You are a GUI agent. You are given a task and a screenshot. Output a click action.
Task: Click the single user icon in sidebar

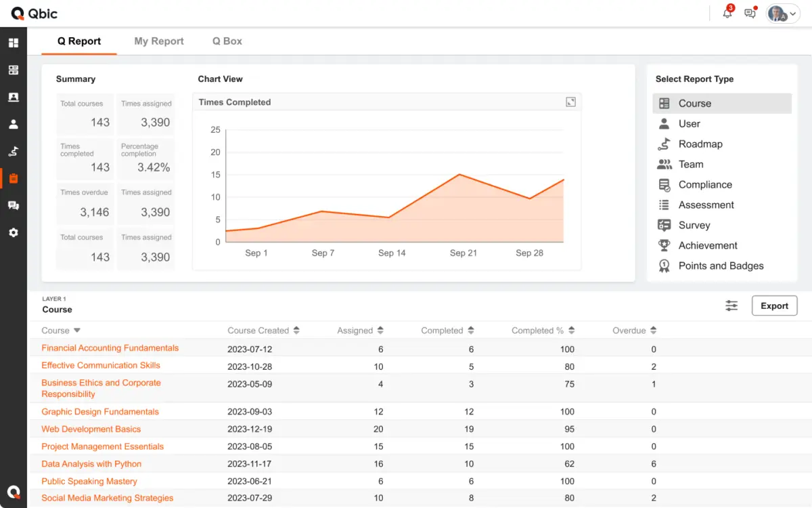click(x=14, y=124)
